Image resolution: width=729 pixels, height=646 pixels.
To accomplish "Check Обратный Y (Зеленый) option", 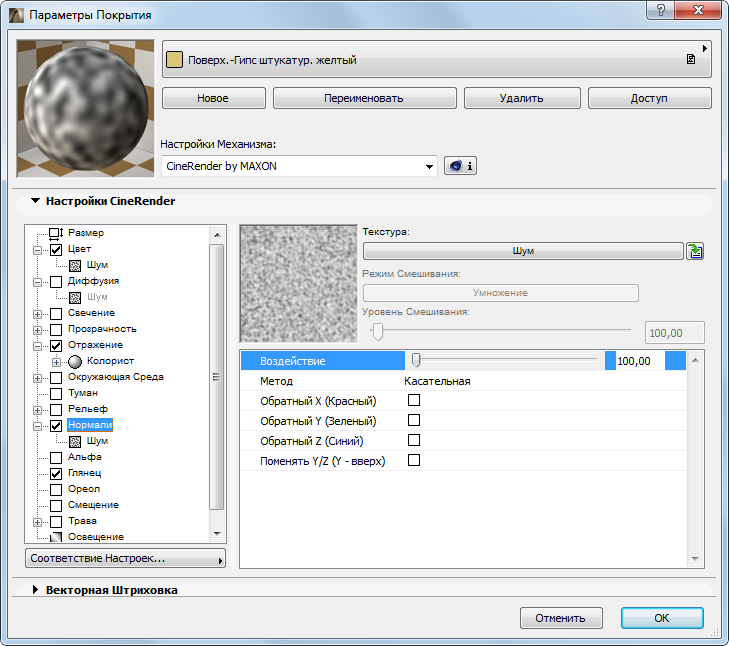I will [414, 420].
